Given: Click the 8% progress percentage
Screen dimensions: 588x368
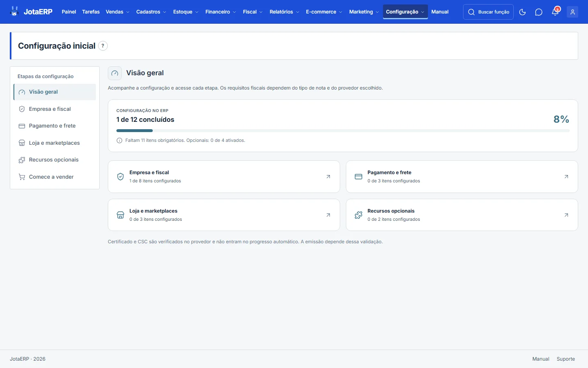Looking at the screenshot, I should [561, 119].
